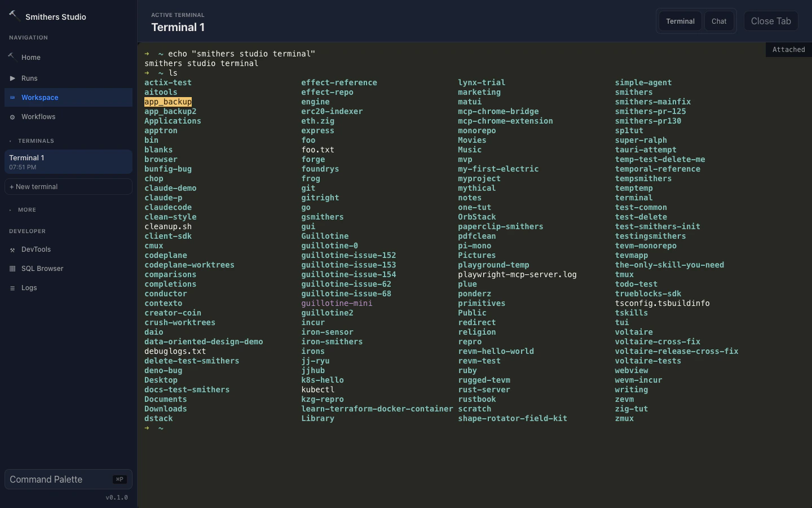Viewport: 812px width, 508px height.
Task: Click the smithers-mainfix directory
Action: (652, 102)
